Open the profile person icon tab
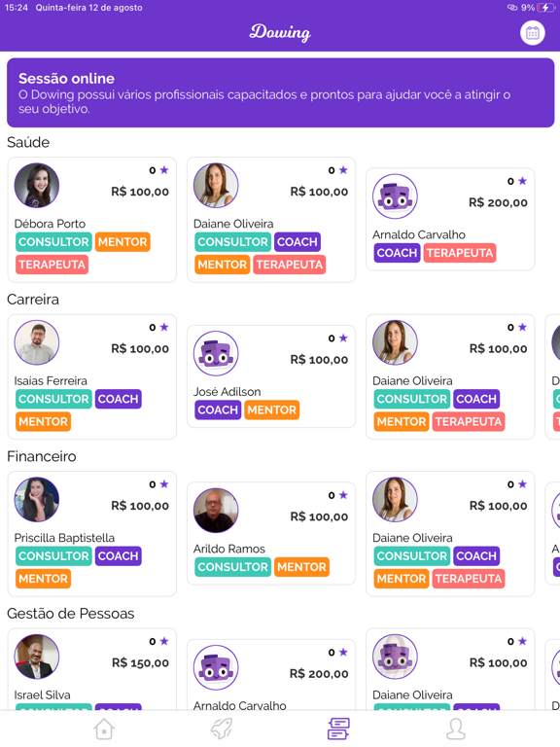 pyautogui.click(x=456, y=729)
